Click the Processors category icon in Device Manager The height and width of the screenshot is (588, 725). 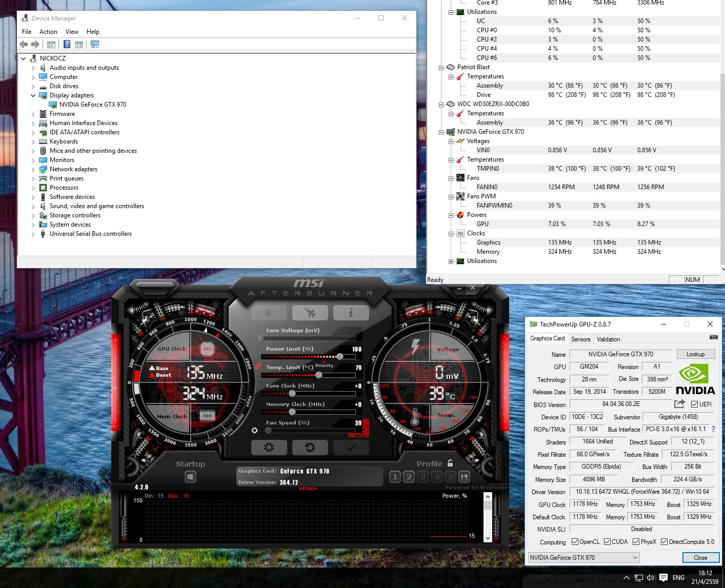coord(43,188)
